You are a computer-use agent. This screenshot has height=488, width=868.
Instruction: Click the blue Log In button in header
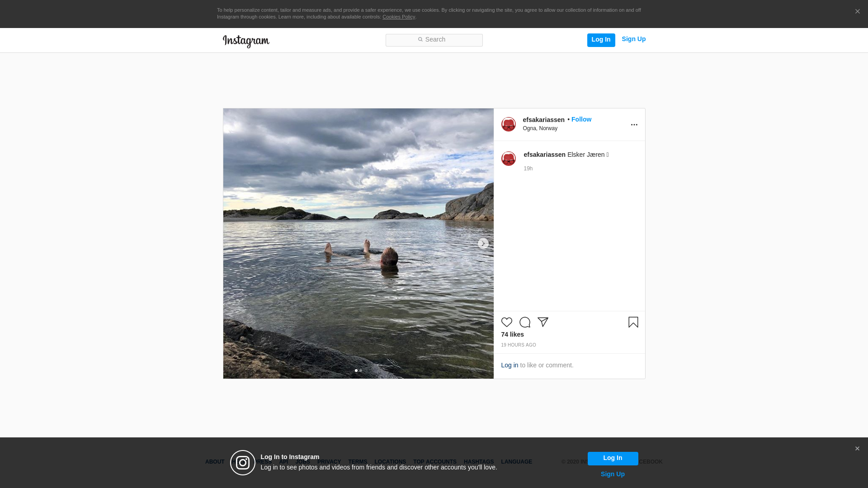pos(601,40)
